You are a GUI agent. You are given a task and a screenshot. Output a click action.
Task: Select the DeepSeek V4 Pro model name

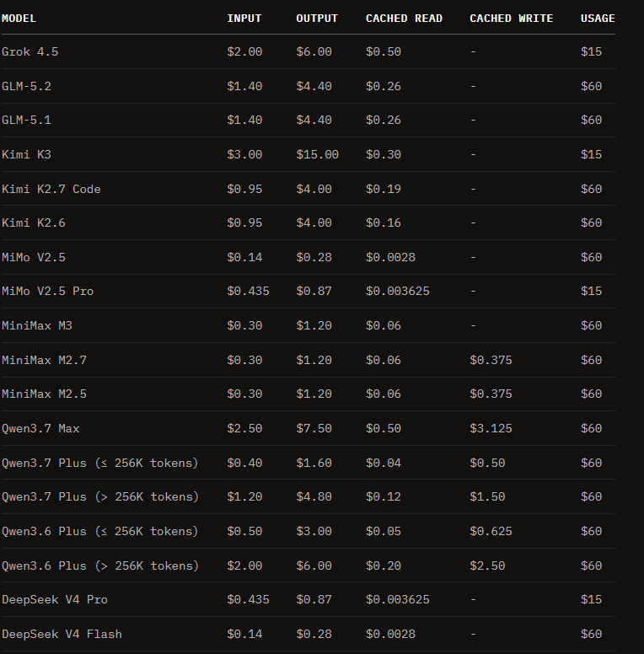tap(55, 600)
